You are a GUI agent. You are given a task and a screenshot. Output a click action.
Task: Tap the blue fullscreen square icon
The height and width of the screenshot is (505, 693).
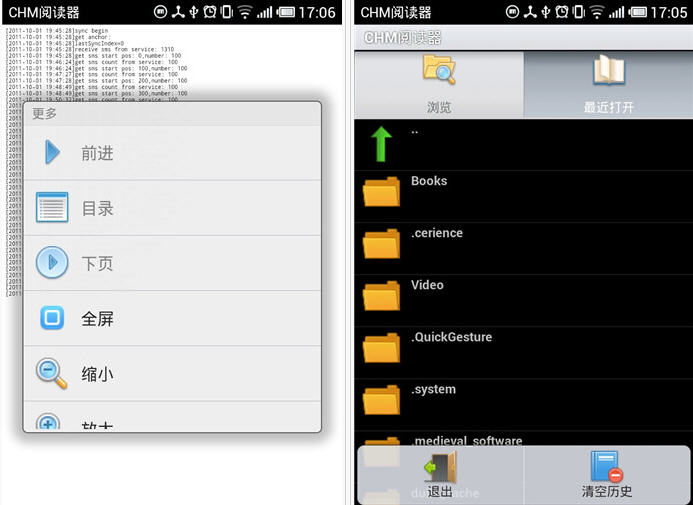[x=52, y=318]
